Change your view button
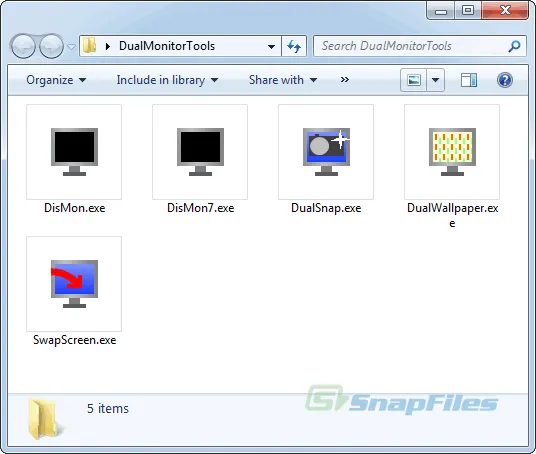 414,80
